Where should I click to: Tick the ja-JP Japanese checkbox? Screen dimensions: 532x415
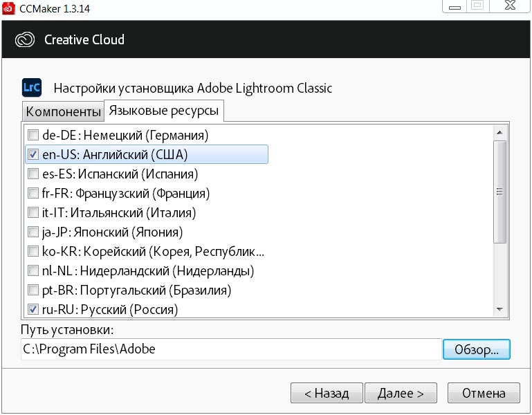pos(33,232)
